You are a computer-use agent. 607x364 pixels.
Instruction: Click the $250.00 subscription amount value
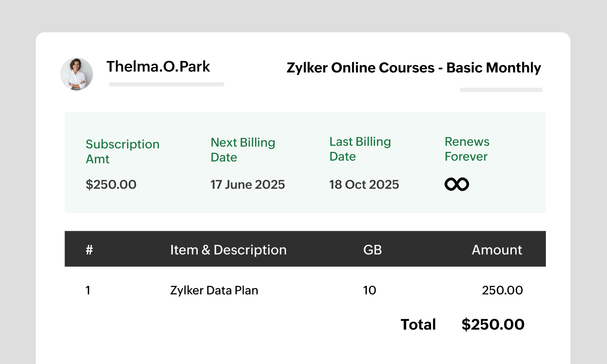(x=111, y=184)
